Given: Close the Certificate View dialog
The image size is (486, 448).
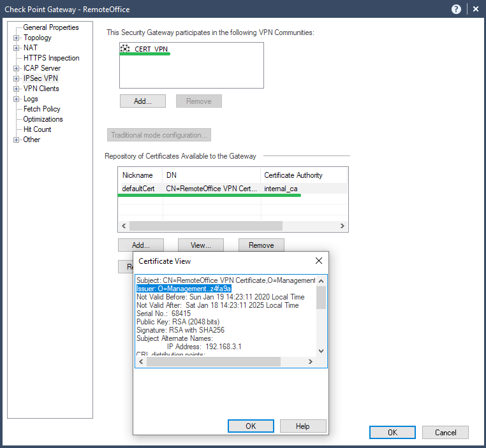Looking at the screenshot, I should click(319, 261).
